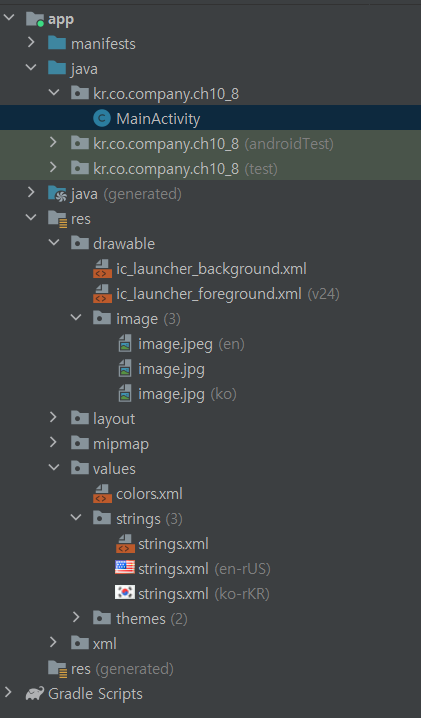Click the values folder icon
The image size is (421, 718).
80,468
